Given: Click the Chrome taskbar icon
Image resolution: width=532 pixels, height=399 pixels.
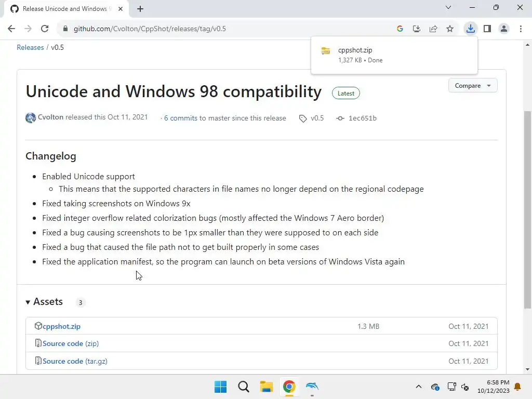Looking at the screenshot, I should tap(289, 387).
